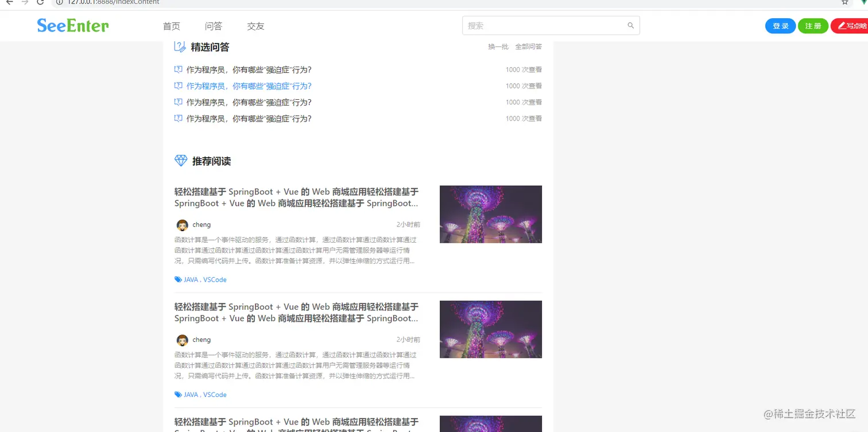Click 换一批 to refresh featured questions
Screen dimensions: 868x432
tap(498, 46)
